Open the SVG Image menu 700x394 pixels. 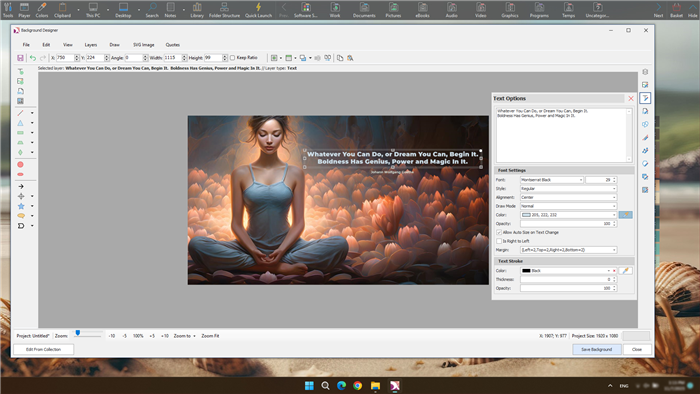143,45
